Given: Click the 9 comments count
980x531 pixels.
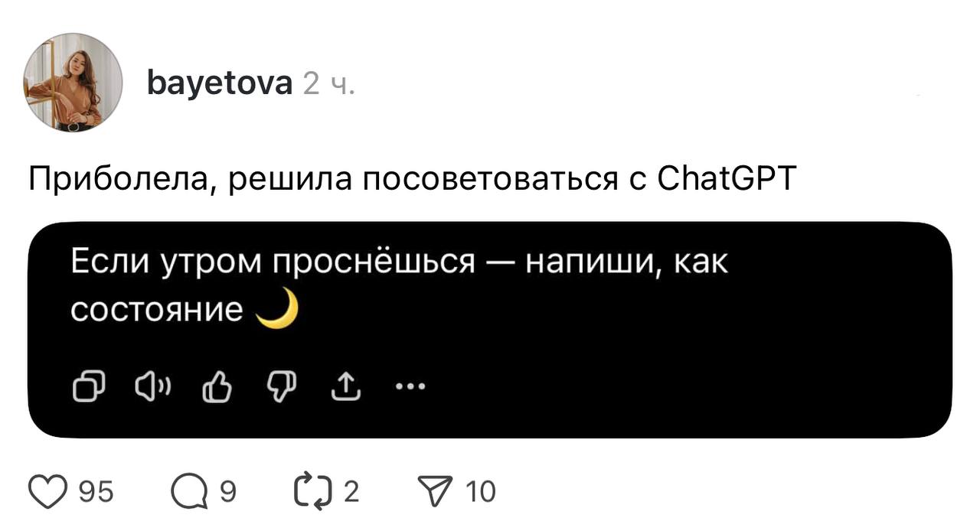Looking at the screenshot, I should click(x=227, y=492).
